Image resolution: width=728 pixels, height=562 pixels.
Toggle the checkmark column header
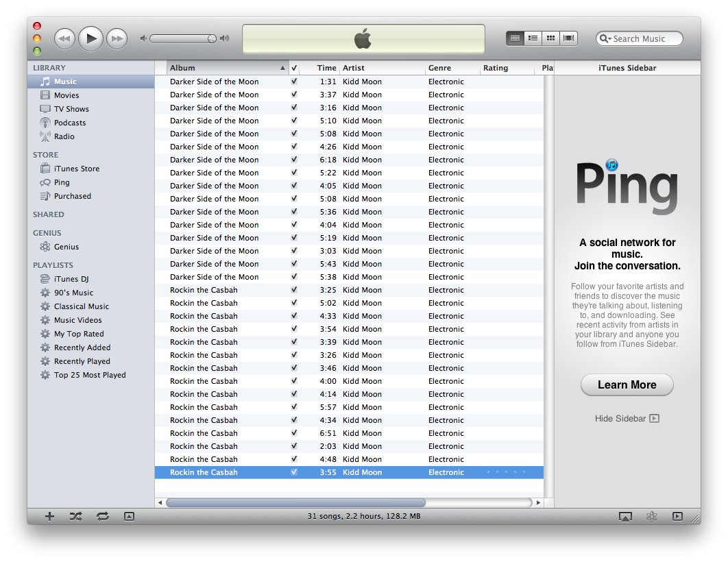(x=294, y=68)
